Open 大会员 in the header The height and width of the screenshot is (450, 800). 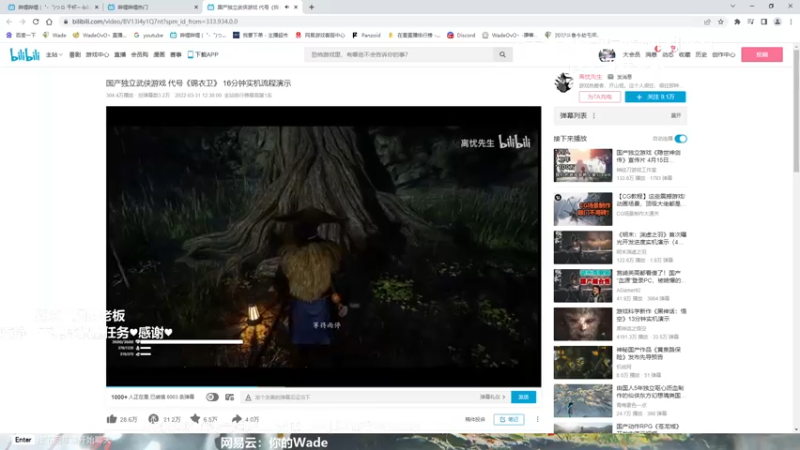pyautogui.click(x=631, y=55)
